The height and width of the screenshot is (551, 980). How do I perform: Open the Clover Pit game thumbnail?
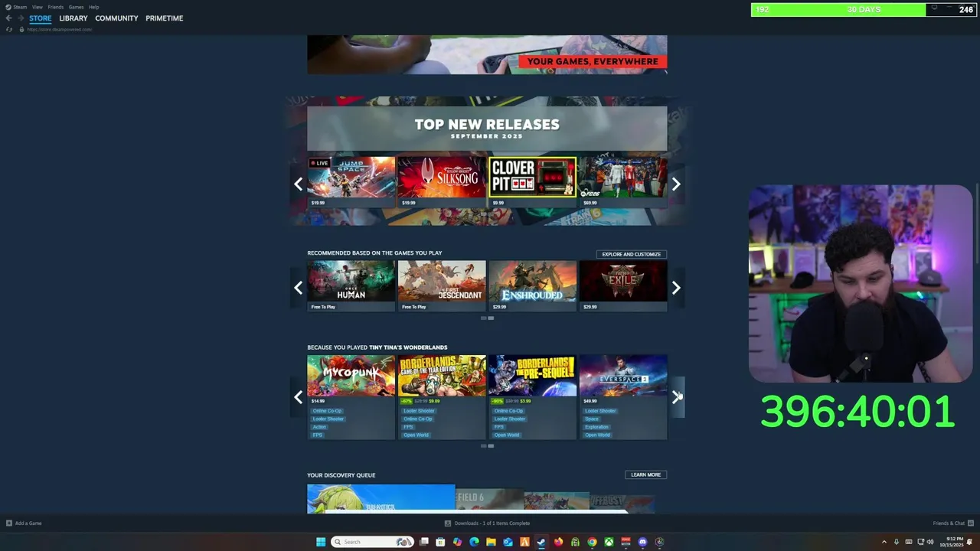pos(532,182)
